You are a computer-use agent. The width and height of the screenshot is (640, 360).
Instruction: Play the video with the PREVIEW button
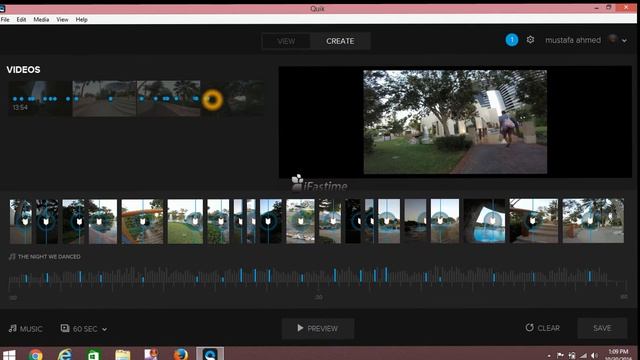[318, 328]
